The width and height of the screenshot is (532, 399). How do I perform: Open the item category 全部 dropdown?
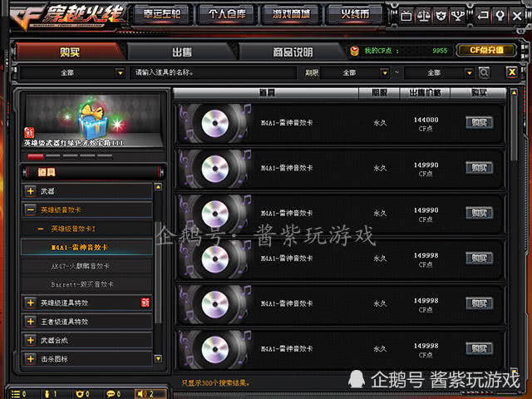[120, 72]
